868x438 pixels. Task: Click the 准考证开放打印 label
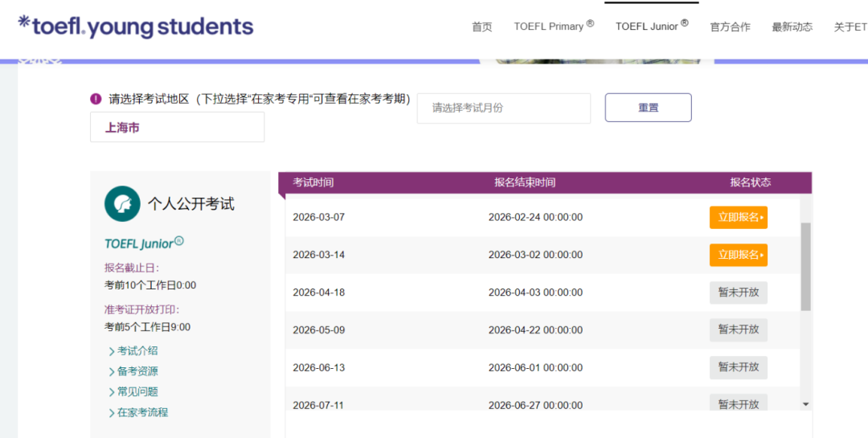pyautogui.click(x=141, y=309)
